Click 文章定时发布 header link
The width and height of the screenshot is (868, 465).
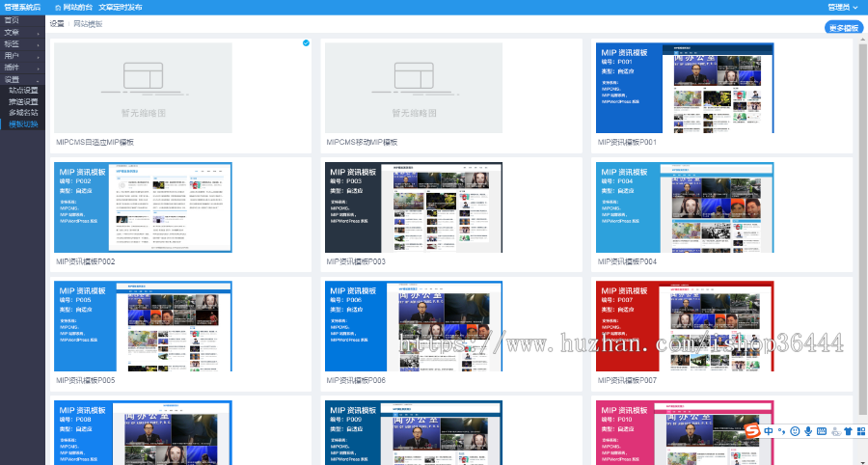pyautogui.click(x=121, y=7)
